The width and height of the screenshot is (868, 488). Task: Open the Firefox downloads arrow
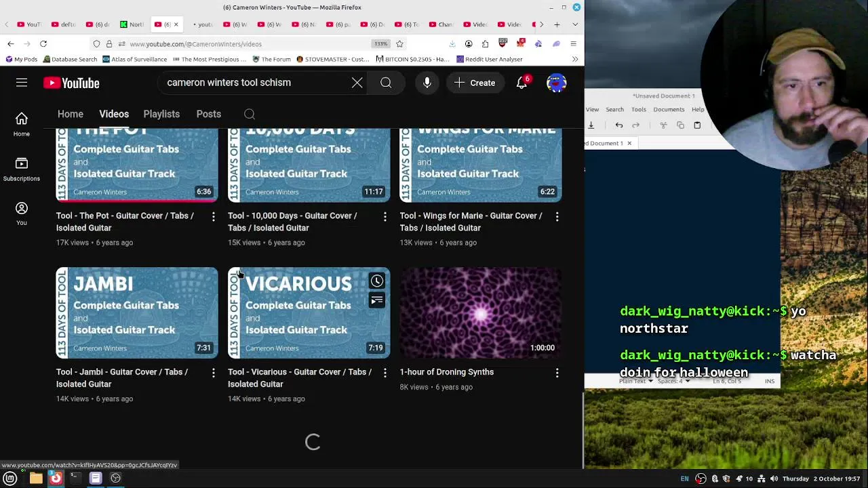[452, 43]
